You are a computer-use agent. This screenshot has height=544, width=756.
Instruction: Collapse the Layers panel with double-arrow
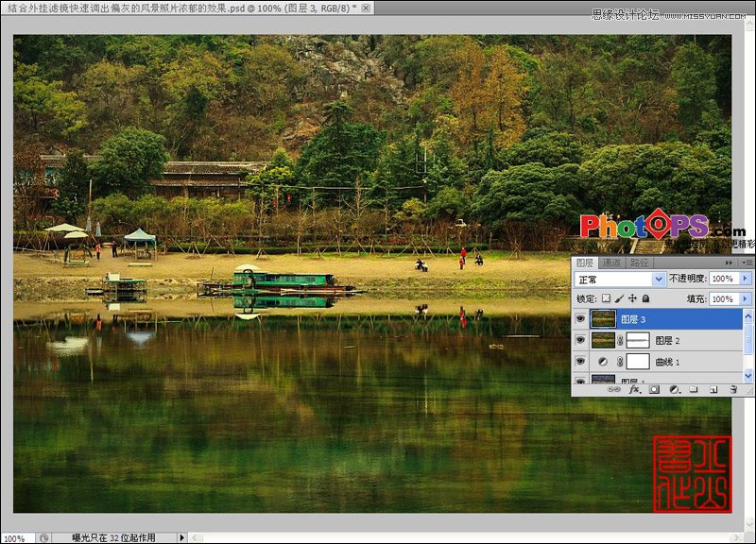click(x=729, y=262)
